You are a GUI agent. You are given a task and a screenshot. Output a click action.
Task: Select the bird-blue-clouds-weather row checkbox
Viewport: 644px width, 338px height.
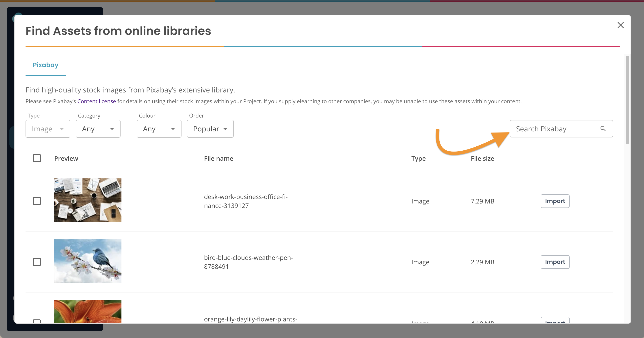[x=37, y=262]
